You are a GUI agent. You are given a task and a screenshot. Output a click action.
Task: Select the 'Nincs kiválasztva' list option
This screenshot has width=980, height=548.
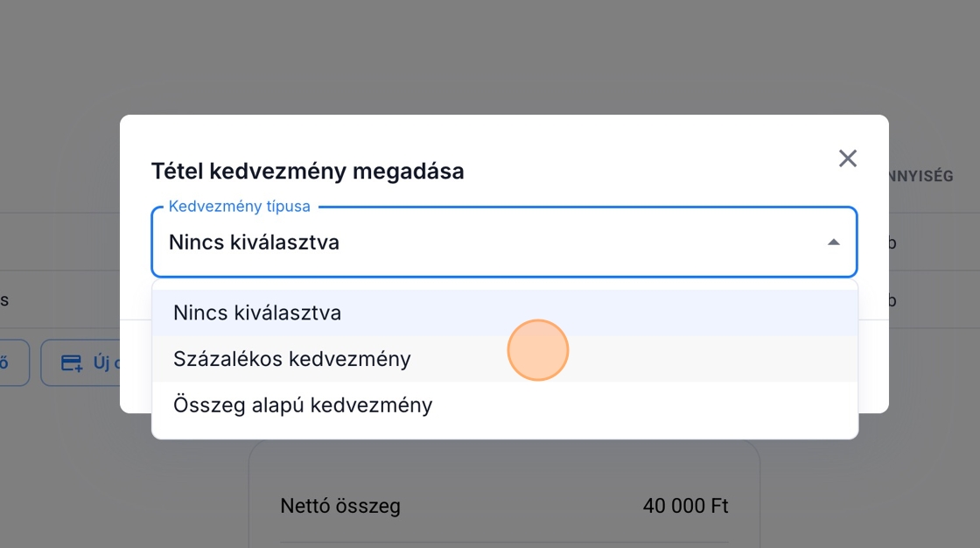257,313
